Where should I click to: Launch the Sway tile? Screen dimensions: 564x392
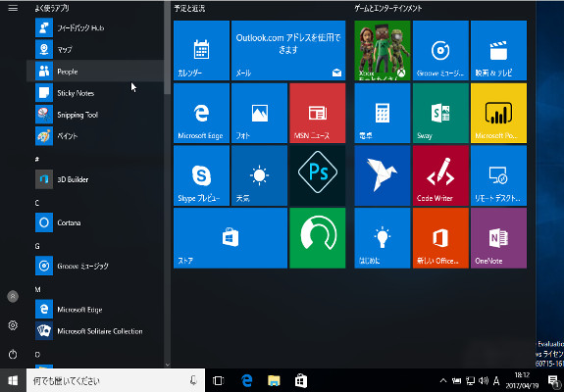coord(440,113)
